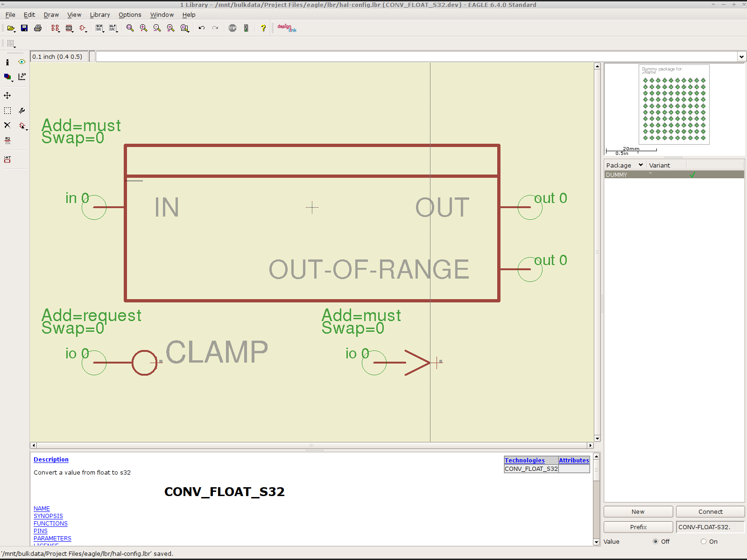Expand the Package column dropdown arrow
The height and width of the screenshot is (560, 747).
(x=641, y=165)
